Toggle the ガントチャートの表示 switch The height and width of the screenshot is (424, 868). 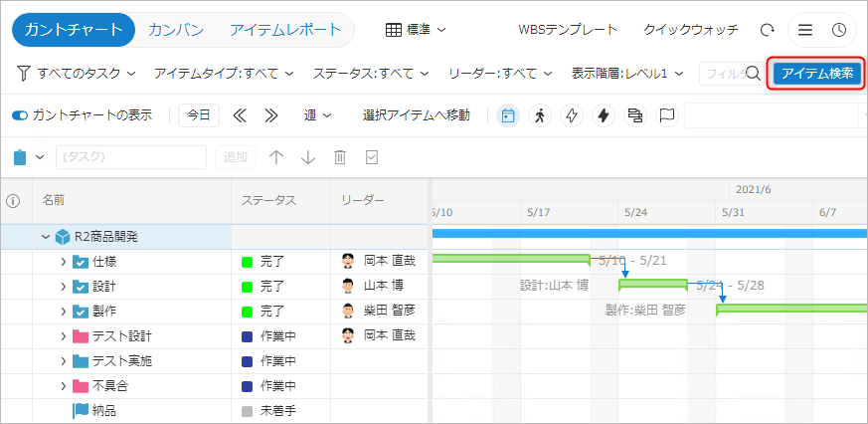pyautogui.click(x=20, y=115)
